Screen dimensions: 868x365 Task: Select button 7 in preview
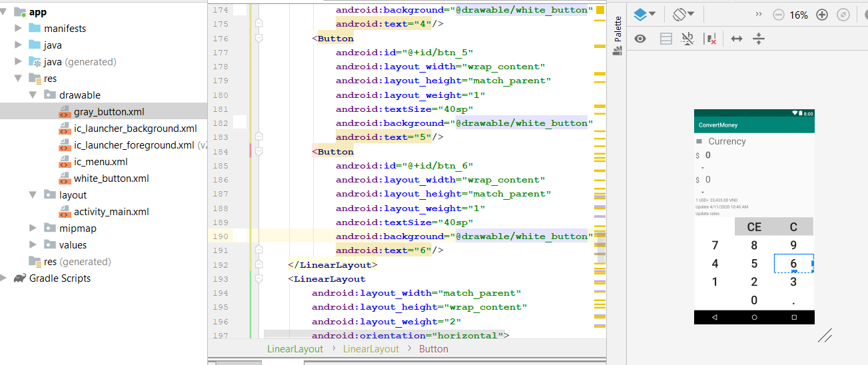click(715, 245)
